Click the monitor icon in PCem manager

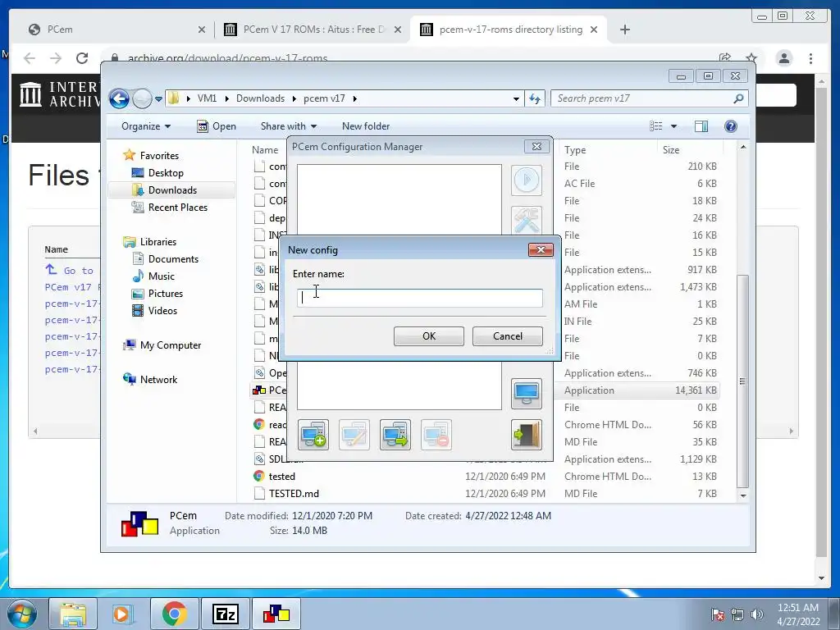[527, 394]
